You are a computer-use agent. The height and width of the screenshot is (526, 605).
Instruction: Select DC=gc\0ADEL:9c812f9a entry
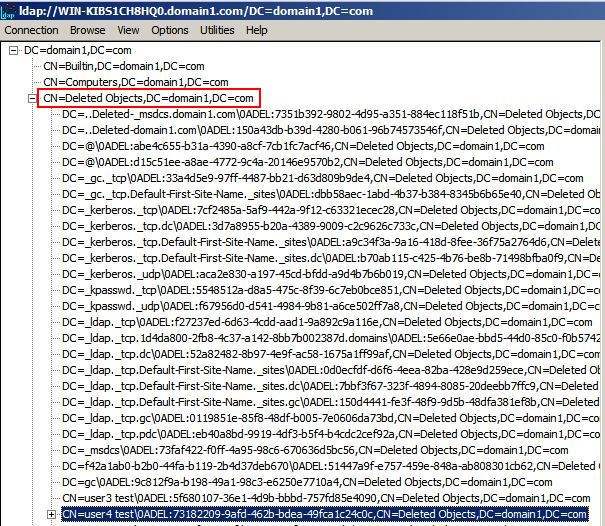(x=307, y=482)
